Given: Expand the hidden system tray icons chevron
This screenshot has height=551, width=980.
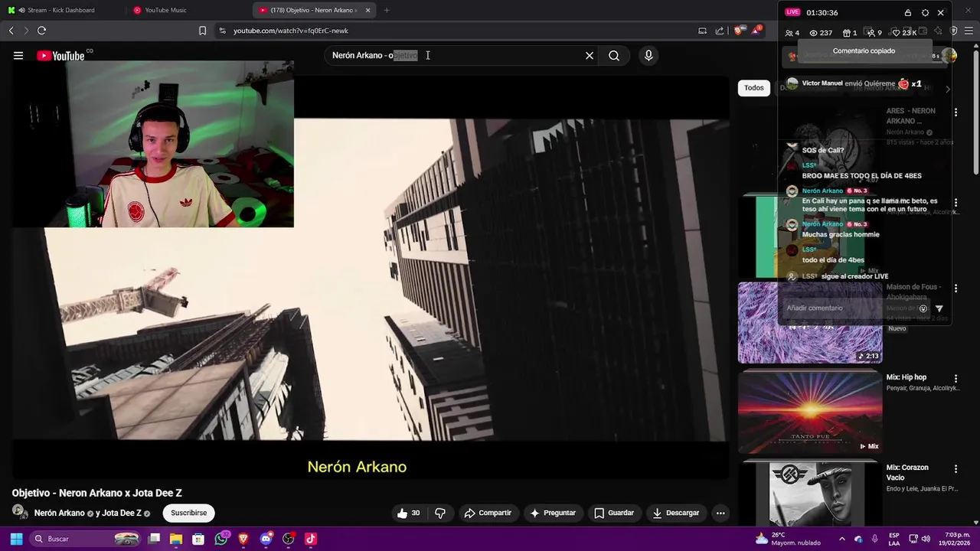Looking at the screenshot, I should click(841, 539).
